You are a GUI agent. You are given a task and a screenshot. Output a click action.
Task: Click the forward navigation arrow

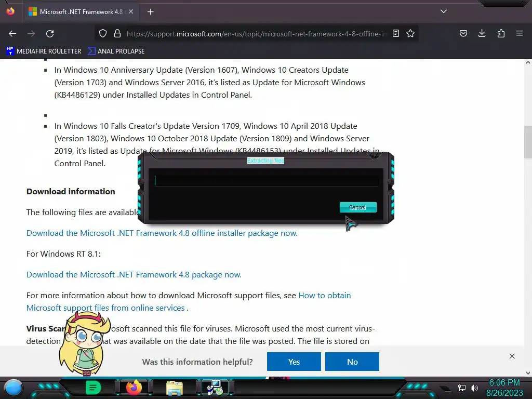(x=31, y=34)
